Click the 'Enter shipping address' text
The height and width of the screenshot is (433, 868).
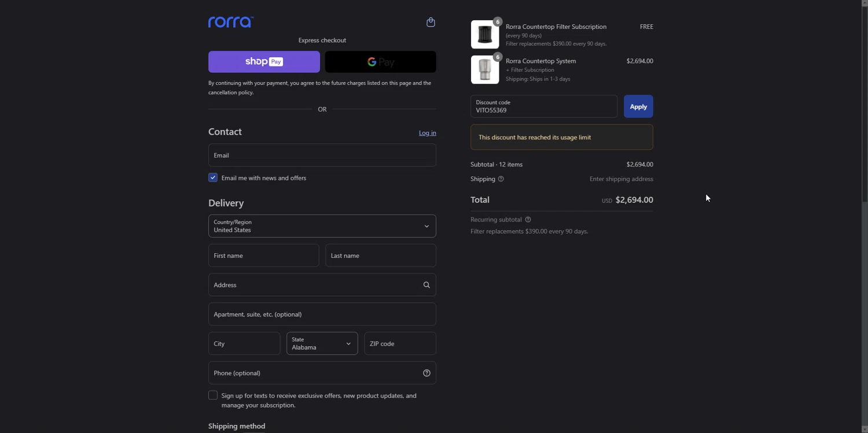point(621,179)
